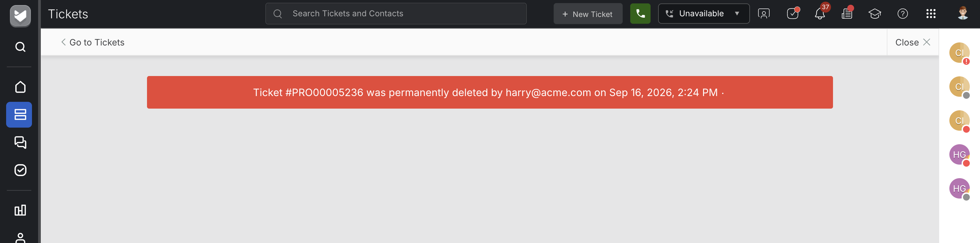
Task: Click into Search Tickets and Contacts field
Action: (396, 14)
